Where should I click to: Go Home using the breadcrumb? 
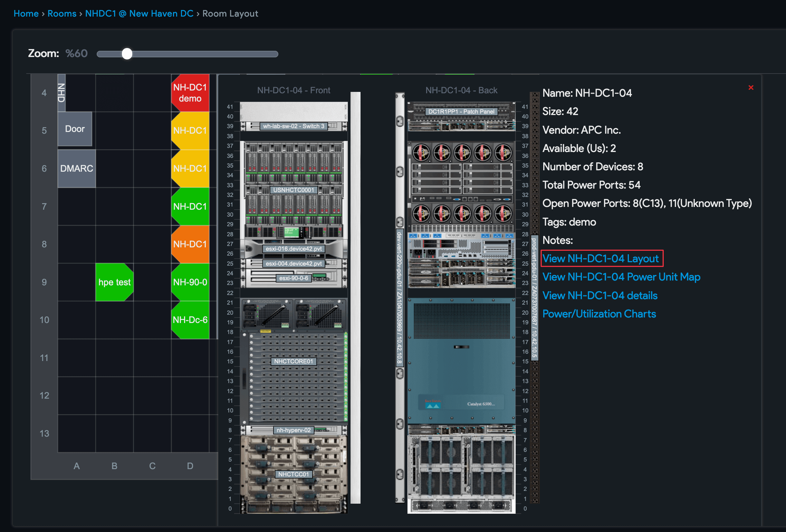tap(26, 13)
